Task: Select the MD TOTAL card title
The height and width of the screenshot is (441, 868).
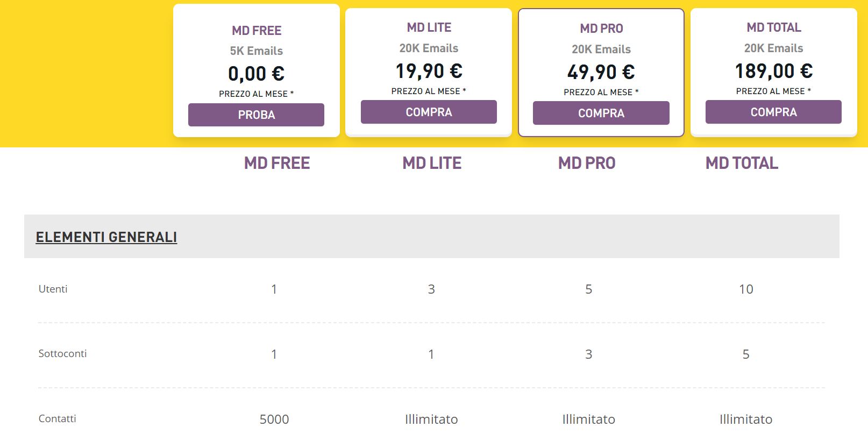Action: pyautogui.click(x=774, y=27)
